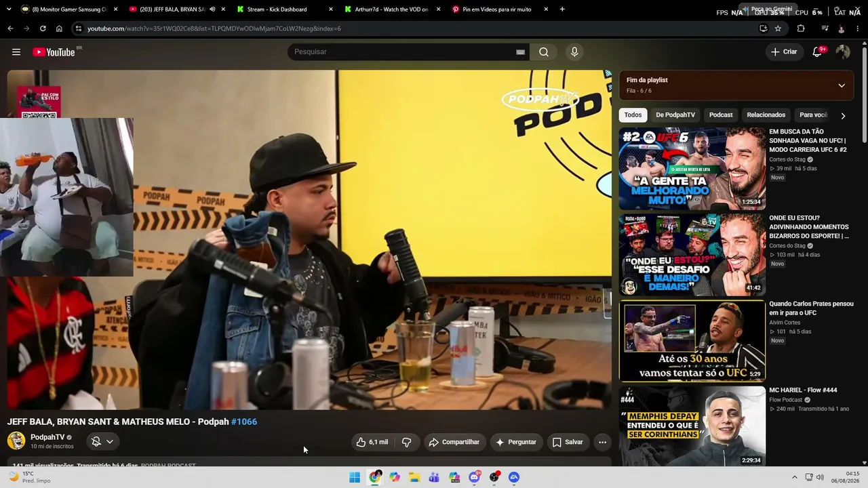Switch to Arthurr7d VOD tab
This screenshot has height=488, width=868.
click(392, 9)
